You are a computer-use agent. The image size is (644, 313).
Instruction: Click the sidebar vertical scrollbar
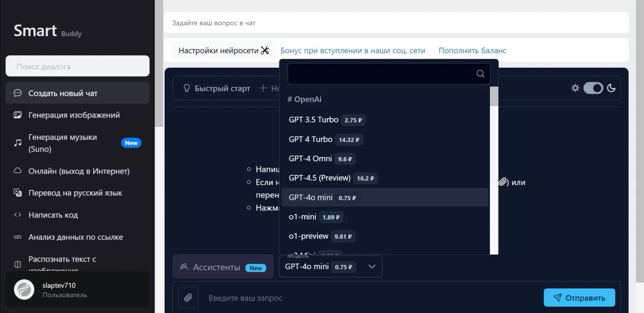click(x=159, y=63)
